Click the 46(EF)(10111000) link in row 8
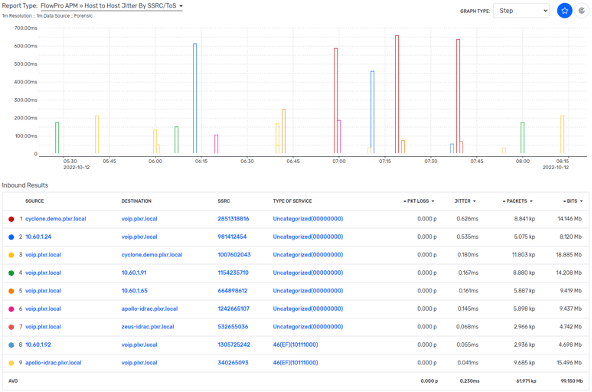This screenshot has height=392, width=592. tap(295, 344)
